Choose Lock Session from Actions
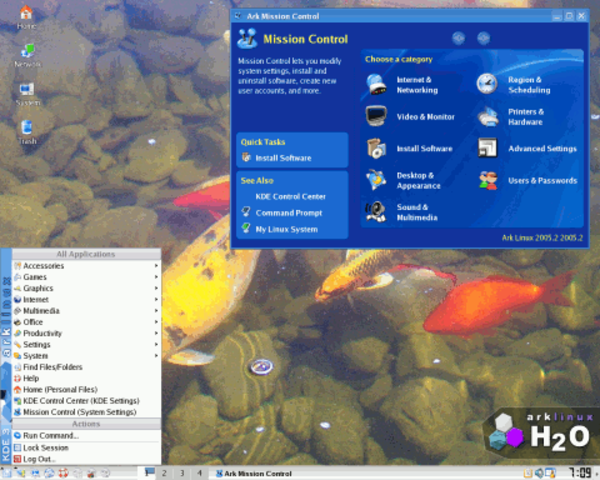Screen dimensions: 600x480 pos(86,447)
